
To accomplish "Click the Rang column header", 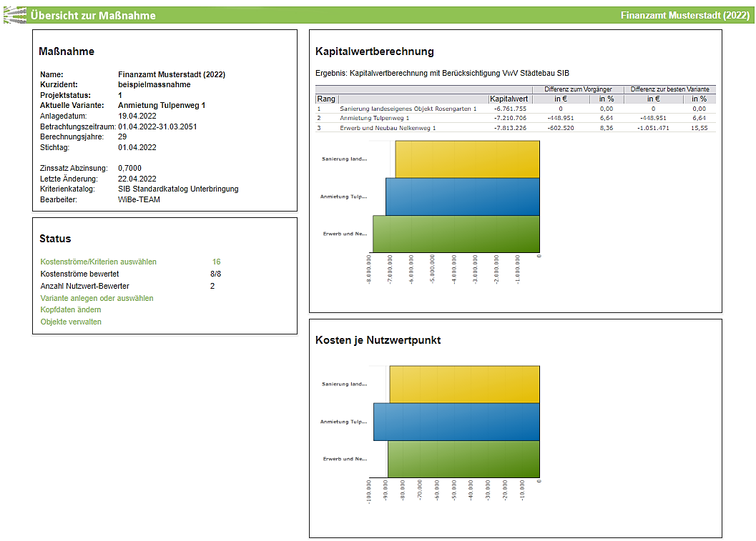I will click(326, 99).
